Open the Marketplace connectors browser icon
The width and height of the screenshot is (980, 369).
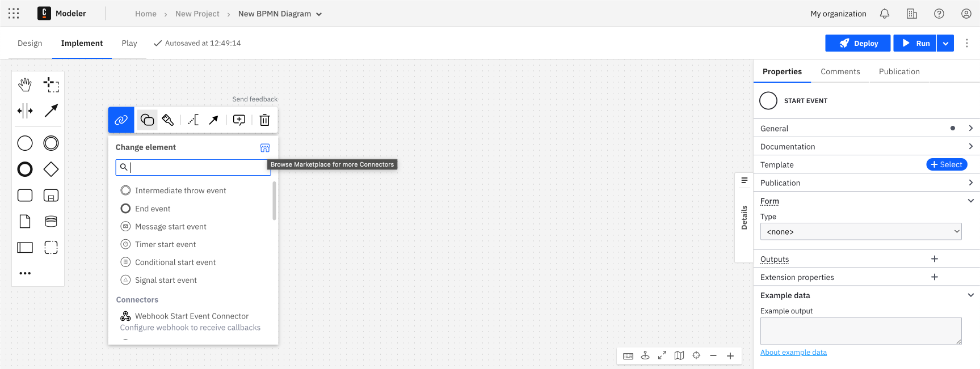pyautogui.click(x=265, y=148)
